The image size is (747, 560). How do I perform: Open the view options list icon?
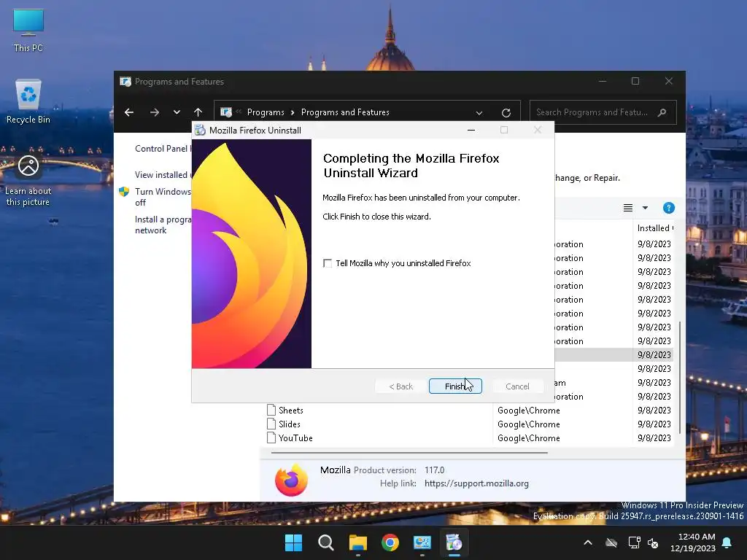click(x=628, y=208)
